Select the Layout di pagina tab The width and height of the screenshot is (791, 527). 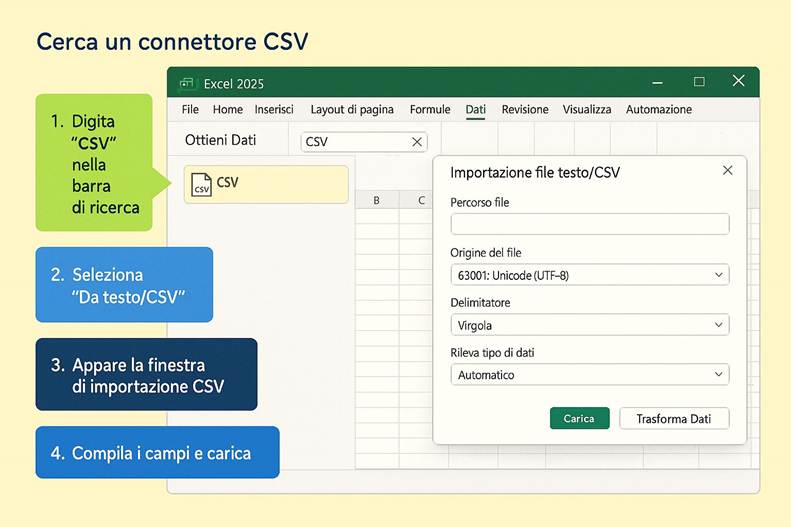coord(352,110)
